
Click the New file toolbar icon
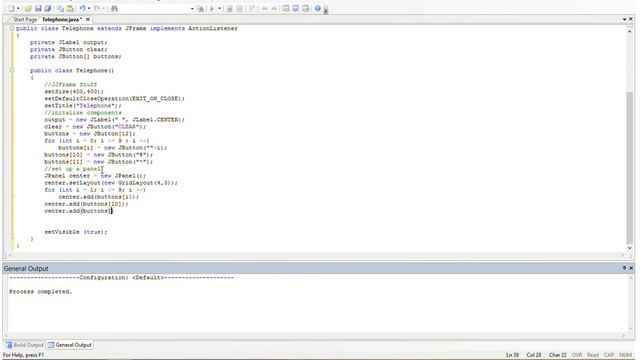pyautogui.click(x=11, y=9)
